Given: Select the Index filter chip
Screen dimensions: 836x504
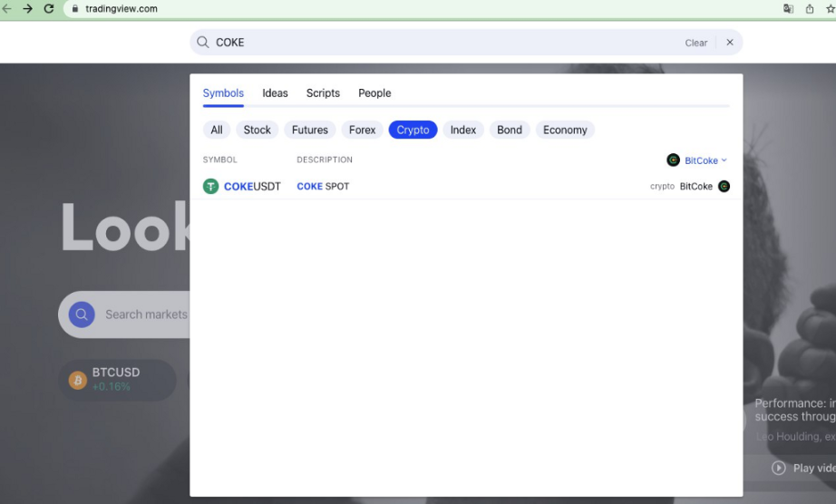Looking at the screenshot, I should pos(462,130).
